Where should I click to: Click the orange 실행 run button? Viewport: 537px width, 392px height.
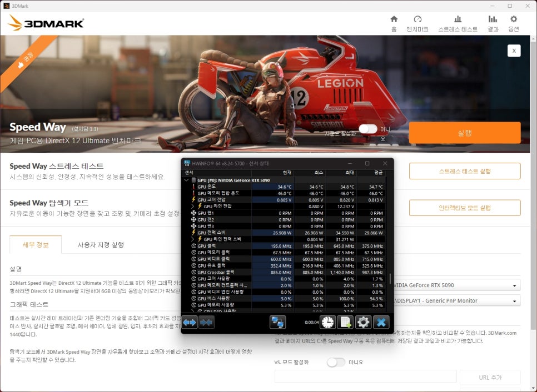coord(464,133)
